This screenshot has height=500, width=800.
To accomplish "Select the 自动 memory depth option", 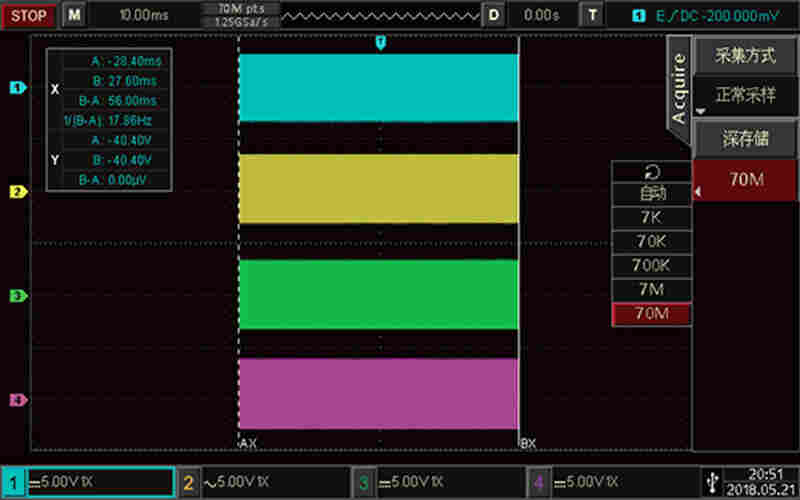I will [x=651, y=194].
